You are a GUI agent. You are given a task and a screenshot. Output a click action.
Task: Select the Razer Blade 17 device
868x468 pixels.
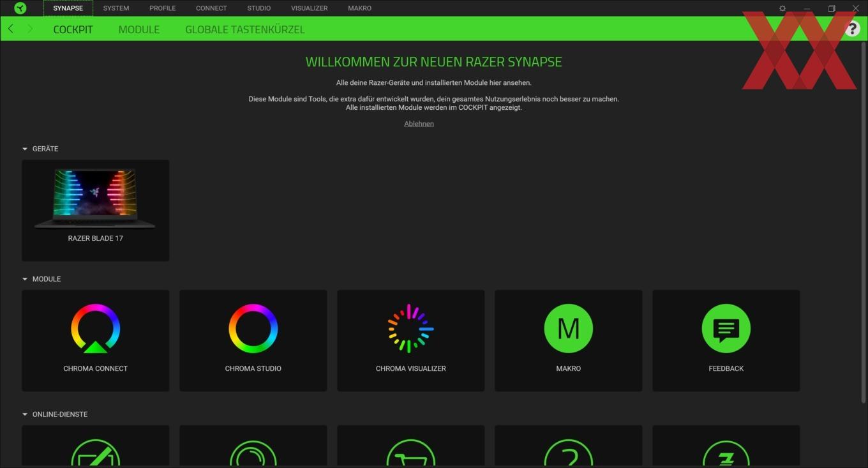(x=96, y=210)
